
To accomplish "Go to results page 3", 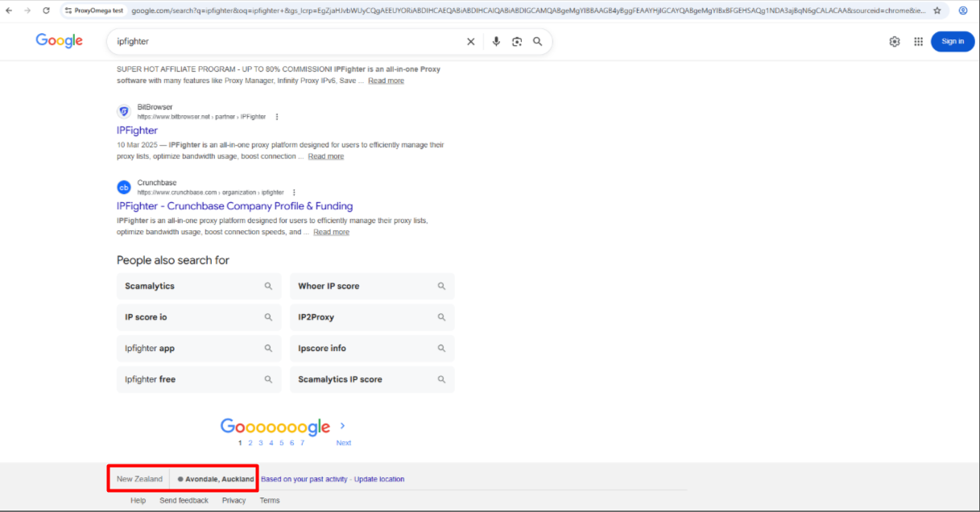I will click(261, 443).
